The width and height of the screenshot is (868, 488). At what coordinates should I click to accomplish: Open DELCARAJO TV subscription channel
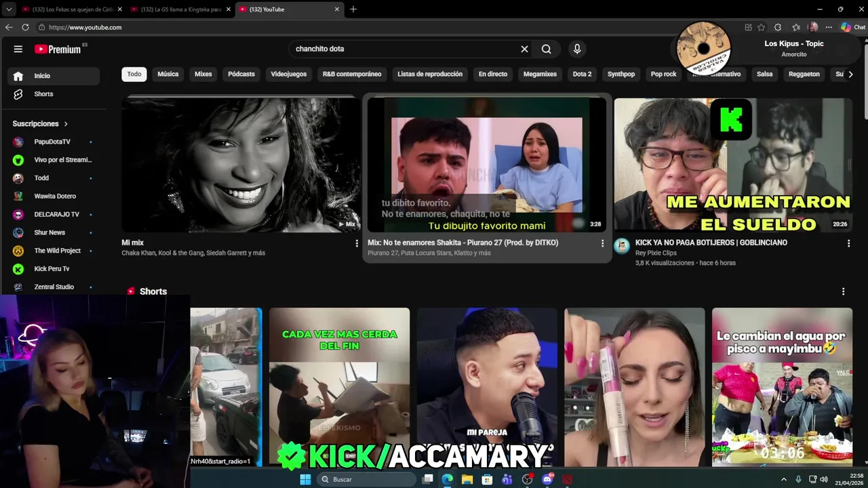pyautogui.click(x=52, y=214)
